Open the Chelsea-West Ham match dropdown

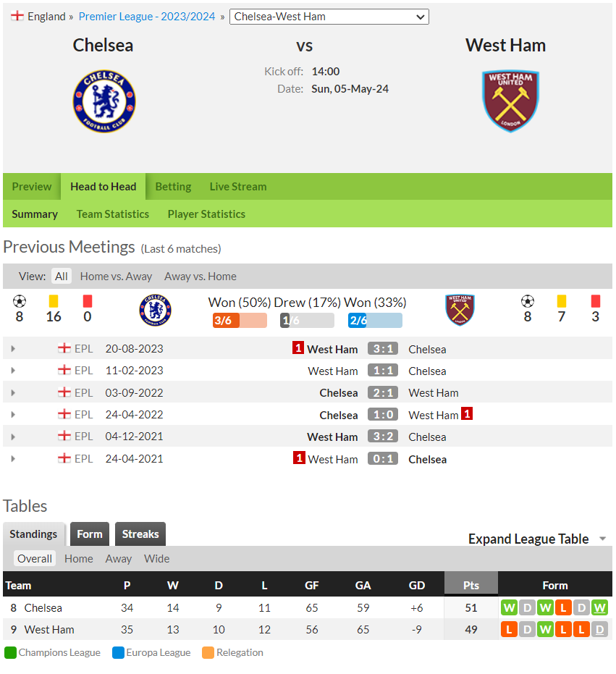(329, 17)
